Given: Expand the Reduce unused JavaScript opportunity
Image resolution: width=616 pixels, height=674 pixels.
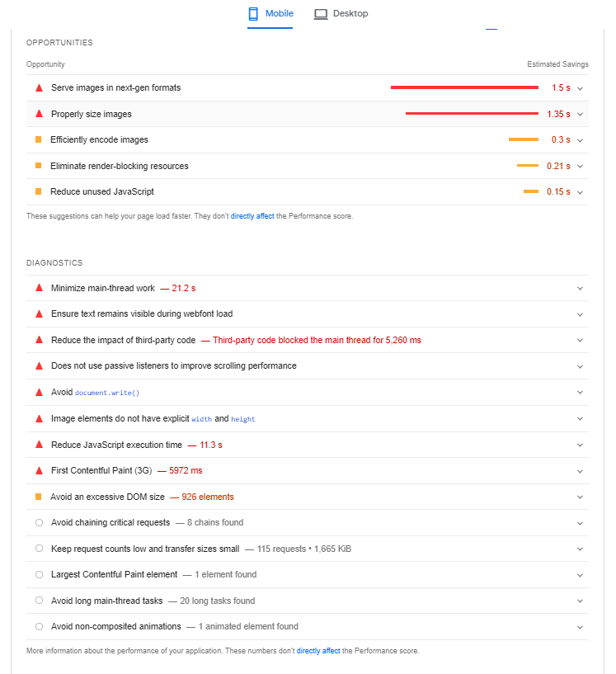Looking at the screenshot, I should (x=581, y=191).
